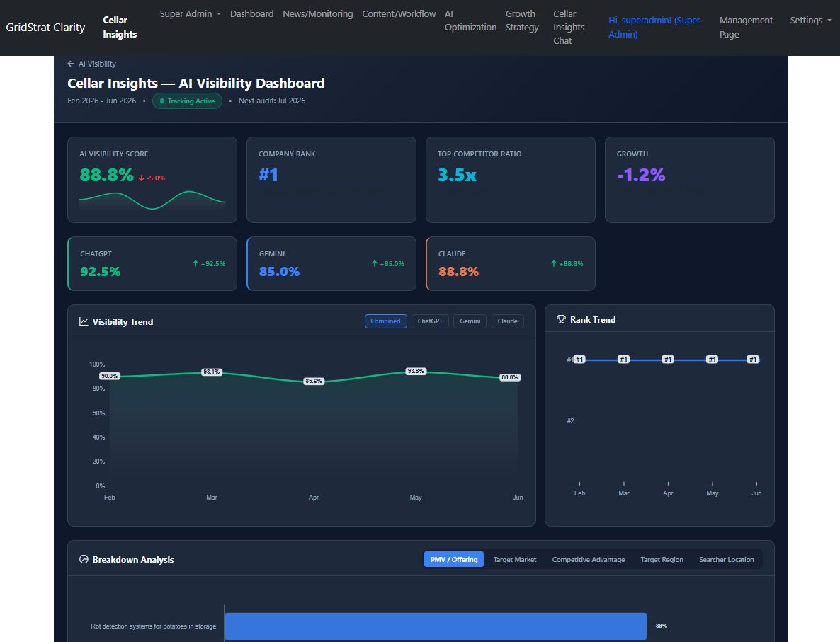The width and height of the screenshot is (840, 642).
Task: Open the Management Page link
Action: click(x=746, y=28)
